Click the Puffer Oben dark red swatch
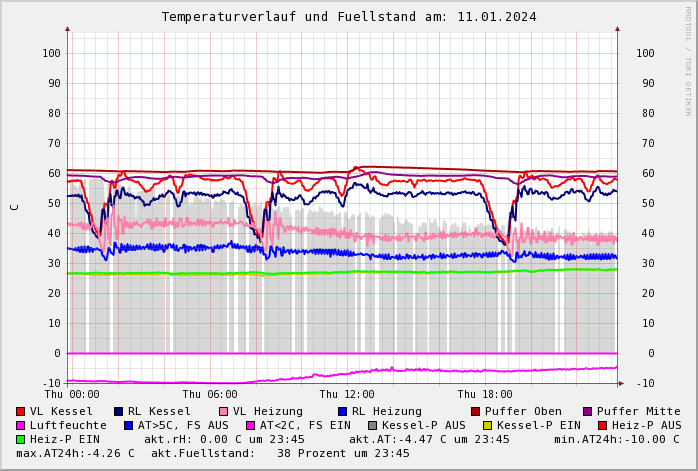The width and height of the screenshot is (698, 471). point(475,411)
